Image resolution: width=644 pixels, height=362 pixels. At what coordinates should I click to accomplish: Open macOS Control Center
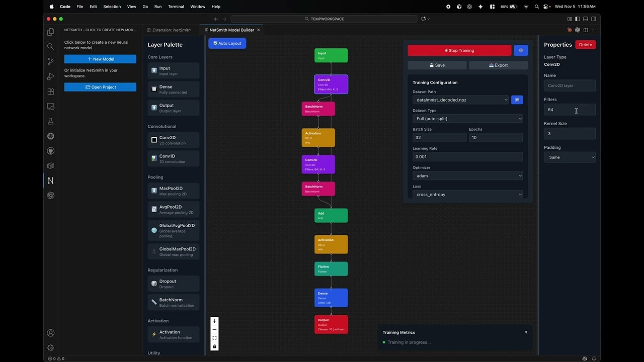(x=547, y=7)
